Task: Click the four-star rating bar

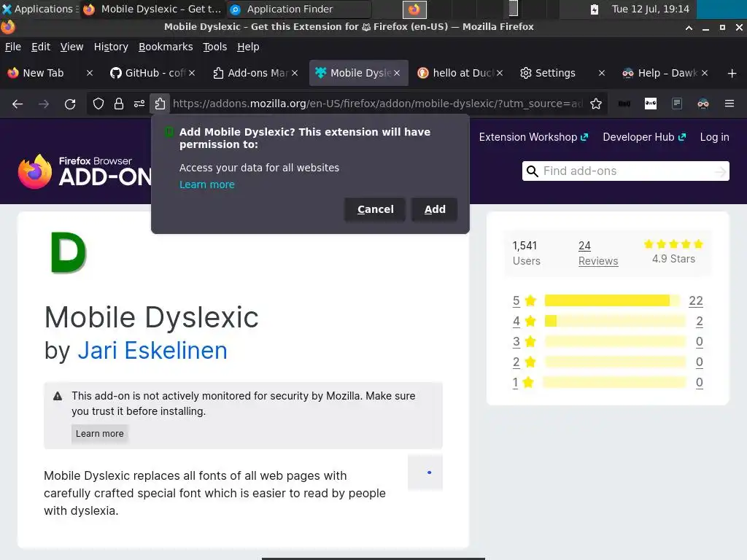Action: 614,321
